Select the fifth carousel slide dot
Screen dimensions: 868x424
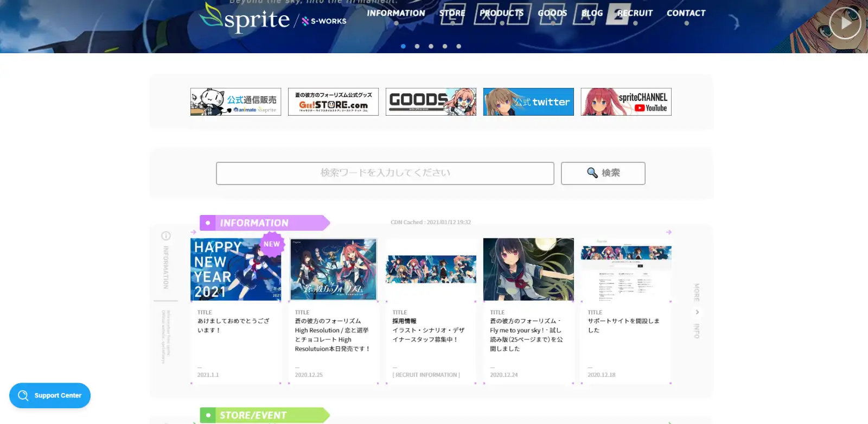pyautogui.click(x=459, y=46)
